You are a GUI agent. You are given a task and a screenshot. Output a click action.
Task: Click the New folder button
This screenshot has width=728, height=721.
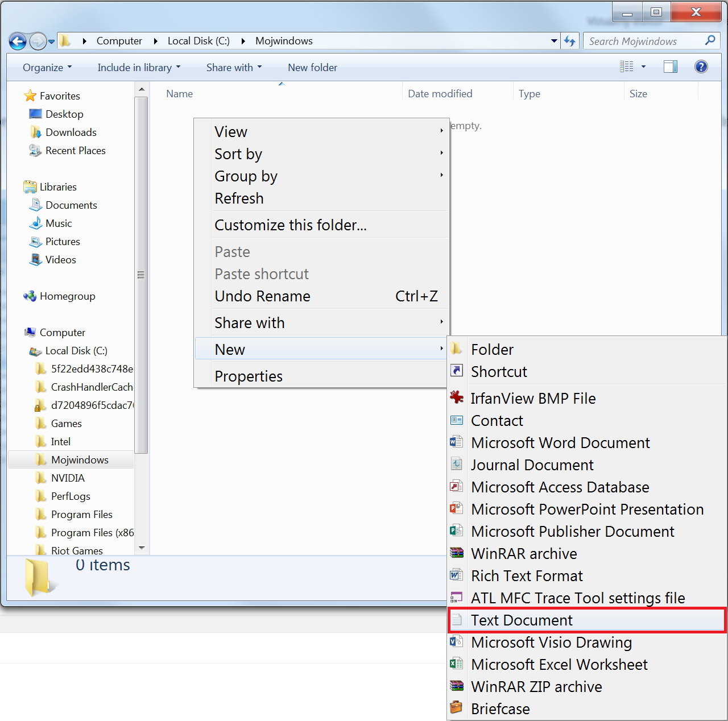(312, 68)
